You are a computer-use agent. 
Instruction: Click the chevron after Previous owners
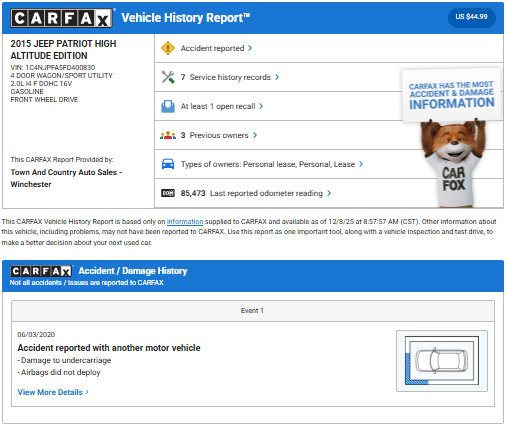255,135
